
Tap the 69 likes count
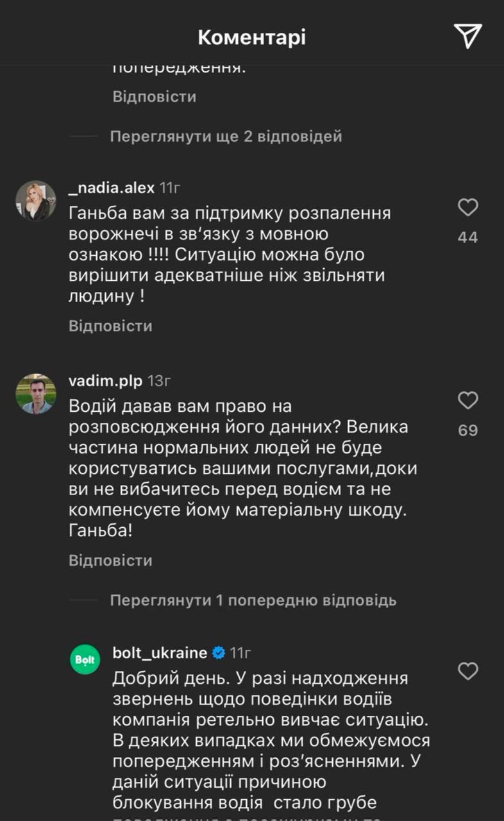coord(468,430)
